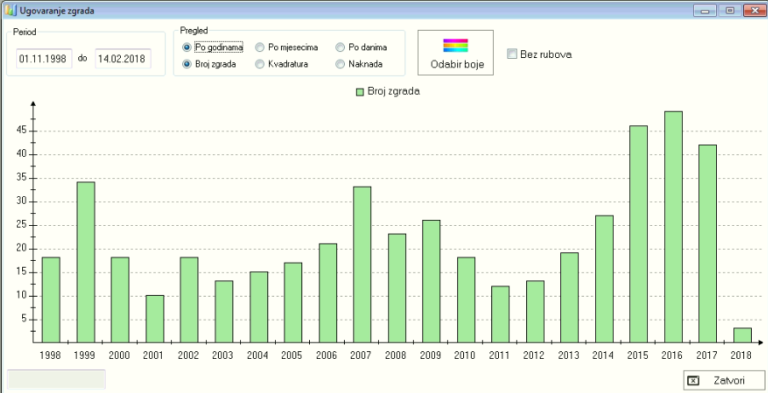Image resolution: width=768 pixels, height=393 pixels.
Task: Select the Broj zgrada radio button
Action: point(187,64)
